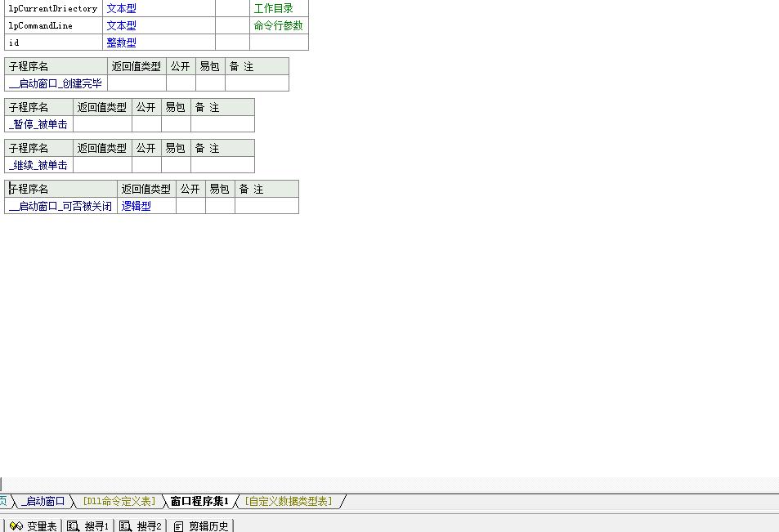
Task: Open the 变量表 panel tab
Action: [x=42, y=526]
